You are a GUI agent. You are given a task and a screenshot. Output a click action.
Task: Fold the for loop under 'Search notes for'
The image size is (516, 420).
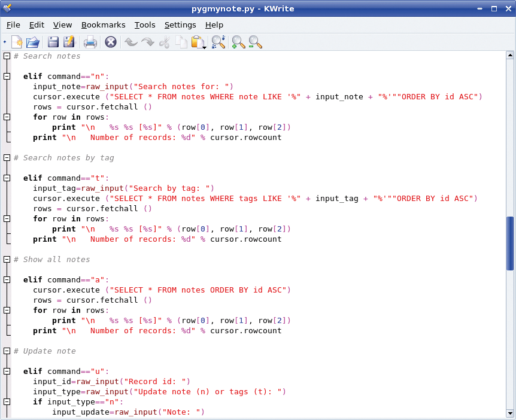click(x=7, y=117)
